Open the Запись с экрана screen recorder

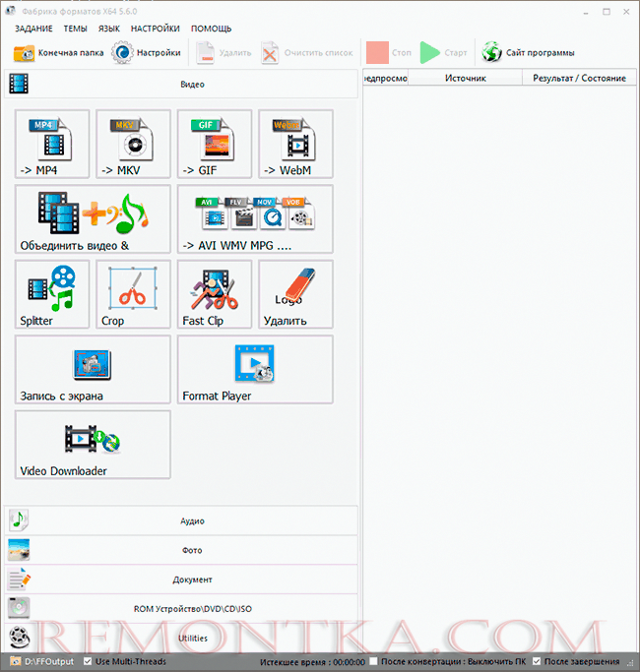click(x=93, y=370)
